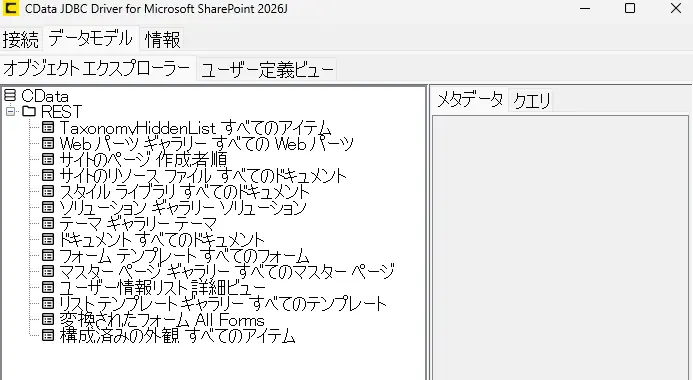Click the CData logo in title bar
The width and height of the screenshot is (693, 380).
click(10, 8)
